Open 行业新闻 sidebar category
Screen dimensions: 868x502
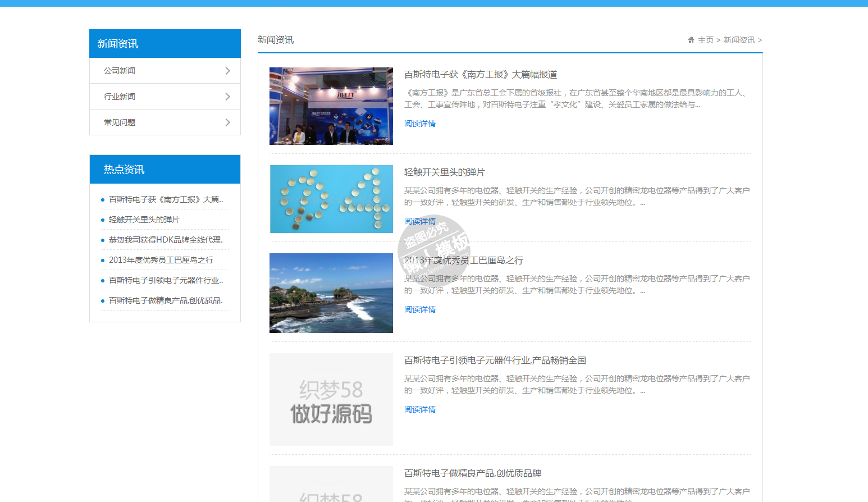(x=120, y=97)
